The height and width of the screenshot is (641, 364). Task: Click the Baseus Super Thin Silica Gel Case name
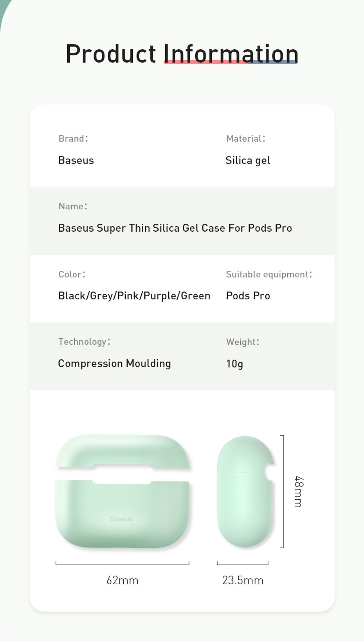click(175, 228)
